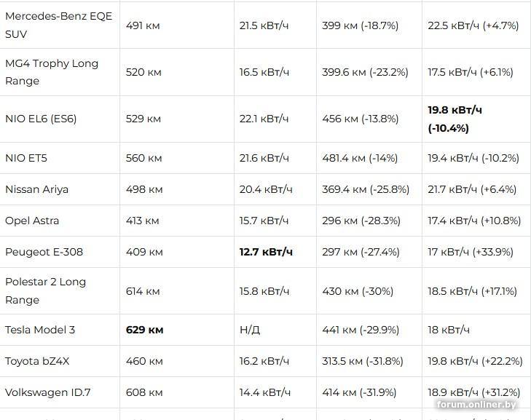The image size is (531, 420).
Task: Select the Polestar 2 Long Range model cell
Action: pos(46,290)
